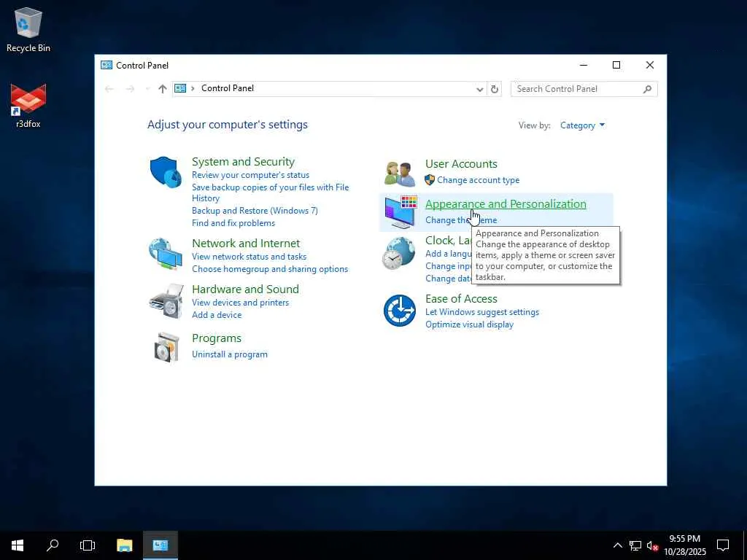Screen dimensions: 747x560
Task: Click Find and fix problems
Action: 233,223
